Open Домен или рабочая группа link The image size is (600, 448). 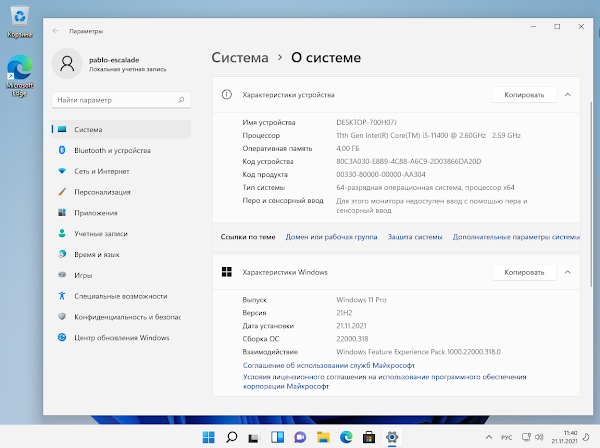331,237
